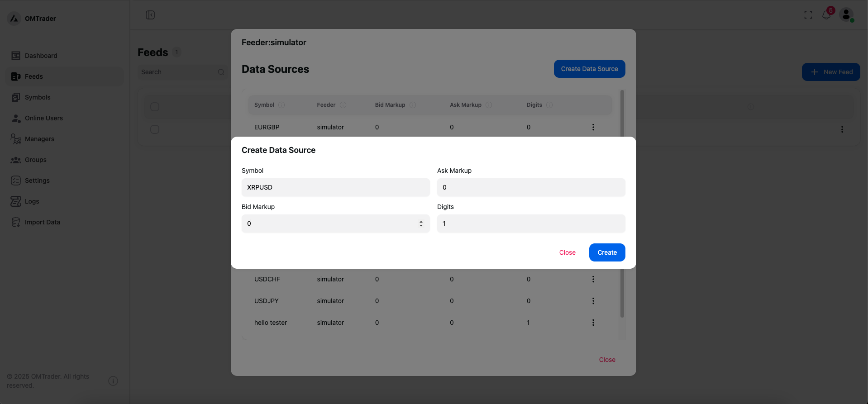Viewport: 868px width, 404px height.
Task: Open USDJPY row actions menu
Action: coord(593,301)
